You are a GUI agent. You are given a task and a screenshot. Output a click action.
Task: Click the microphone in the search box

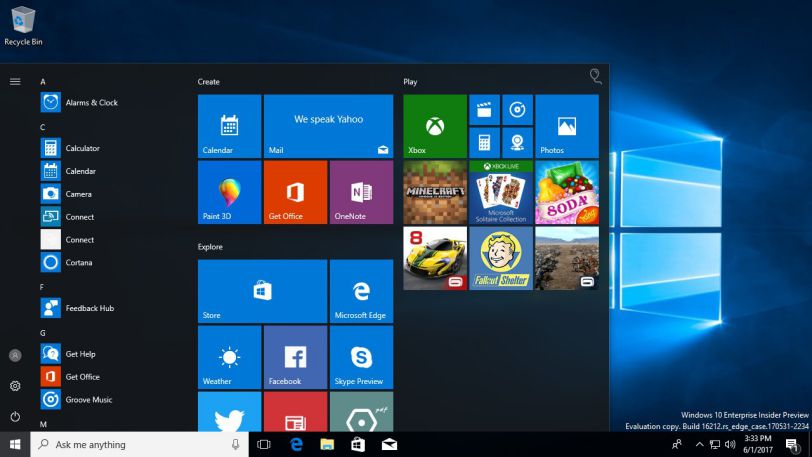tap(236, 445)
